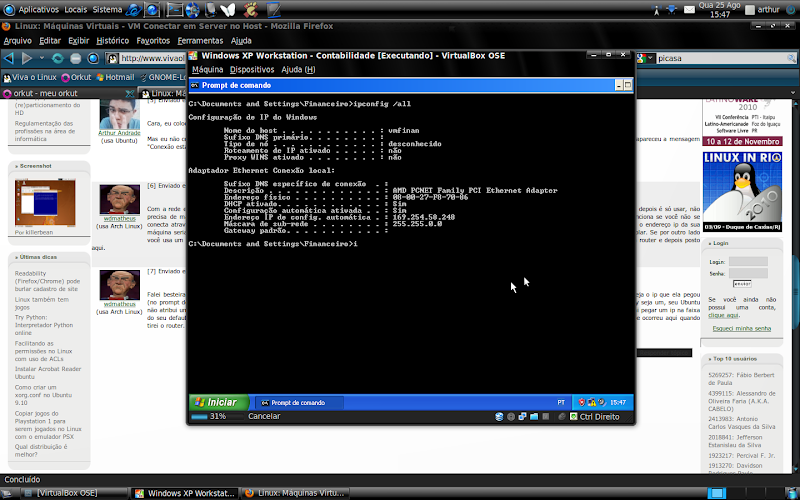Click the blue disc launcher in the top panel
This screenshot has width=800, height=500.
[x=192, y=9]
